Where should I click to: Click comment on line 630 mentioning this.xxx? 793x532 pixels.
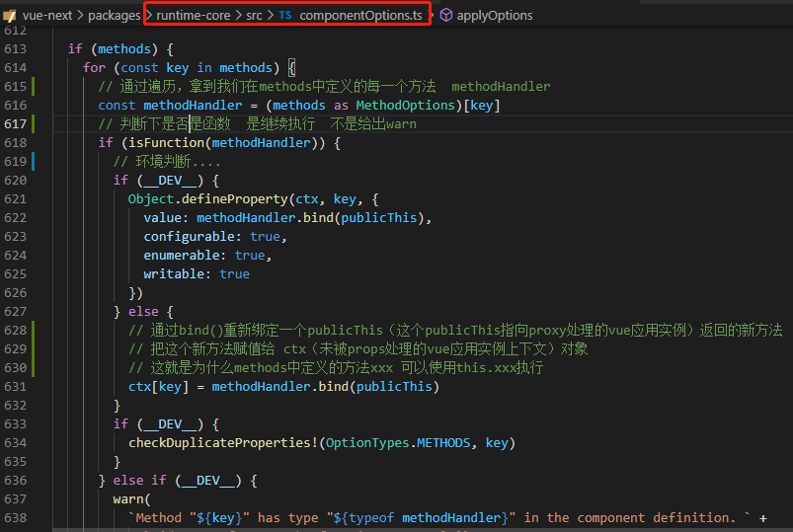click(x=336, y=367)
